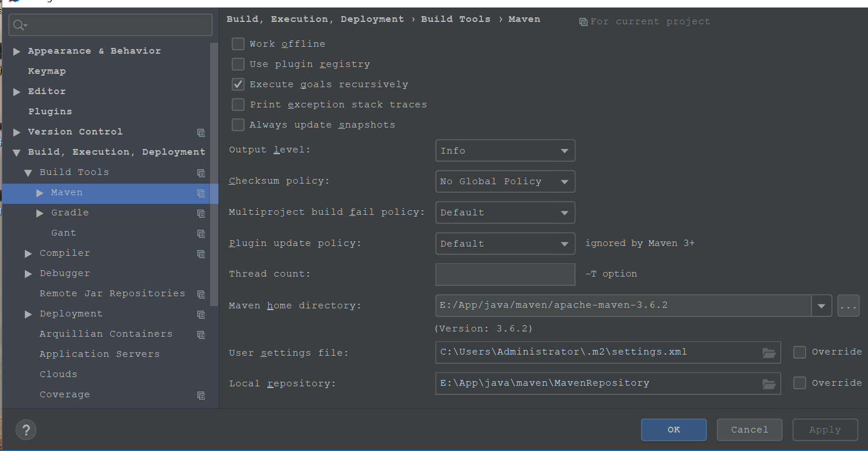Expand Appearance & Behavior tree node

pos(17,51)
